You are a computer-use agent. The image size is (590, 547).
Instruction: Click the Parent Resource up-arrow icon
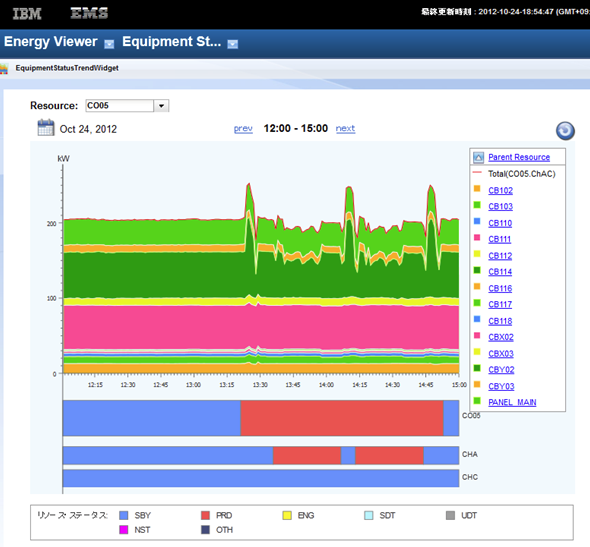pyautogui.click(x=478, y=157)
